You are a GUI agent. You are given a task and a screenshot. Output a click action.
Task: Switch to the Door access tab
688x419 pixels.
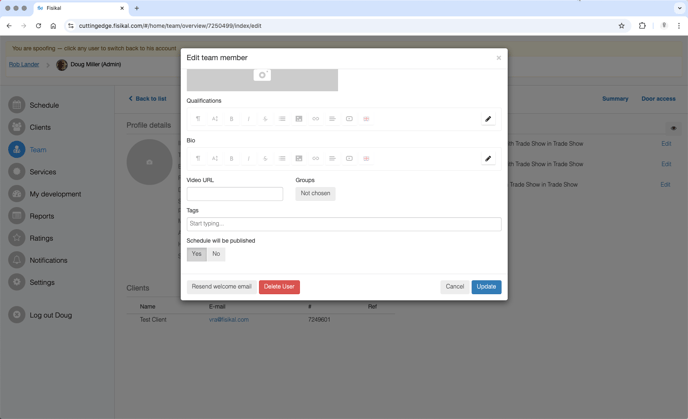(x=658, y=99)
